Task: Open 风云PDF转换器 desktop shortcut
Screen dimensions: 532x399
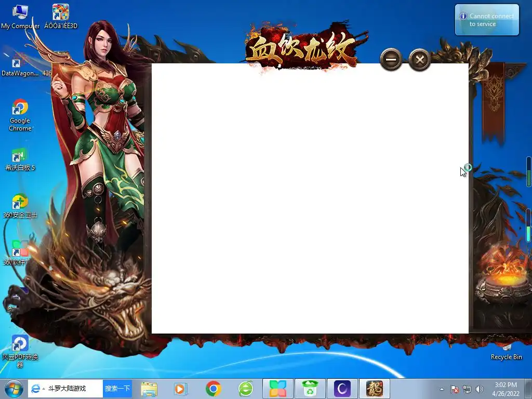Action: click(x=20, y=351)
